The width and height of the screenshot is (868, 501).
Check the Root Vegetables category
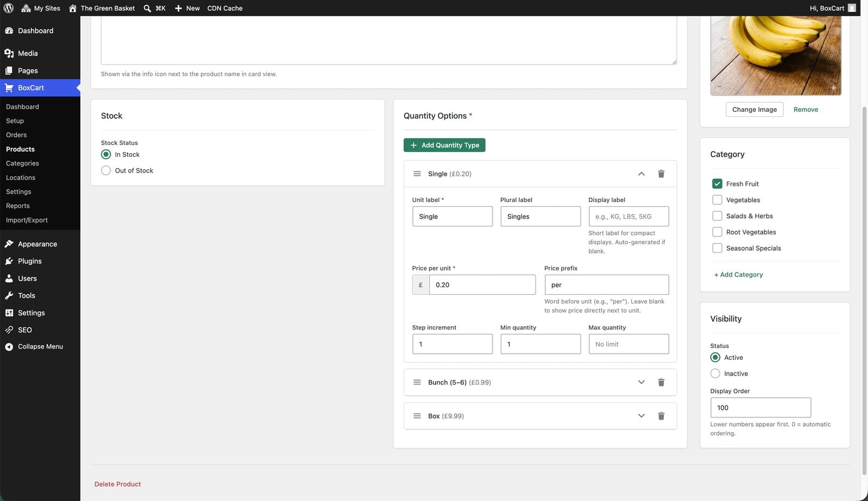717,232
